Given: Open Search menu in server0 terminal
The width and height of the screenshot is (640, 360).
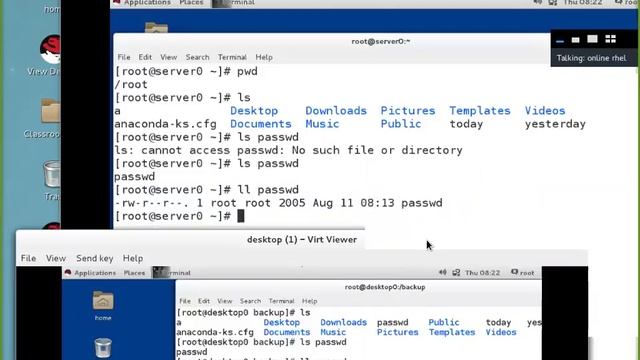Looking at the screenshot, I should click(198, 57).
